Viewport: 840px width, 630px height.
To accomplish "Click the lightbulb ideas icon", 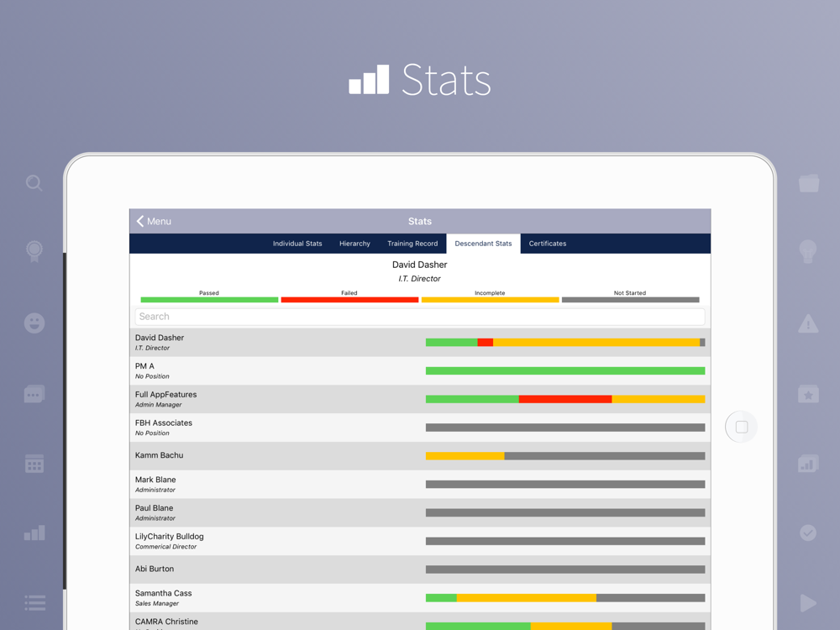I will (x=808, y=251).
